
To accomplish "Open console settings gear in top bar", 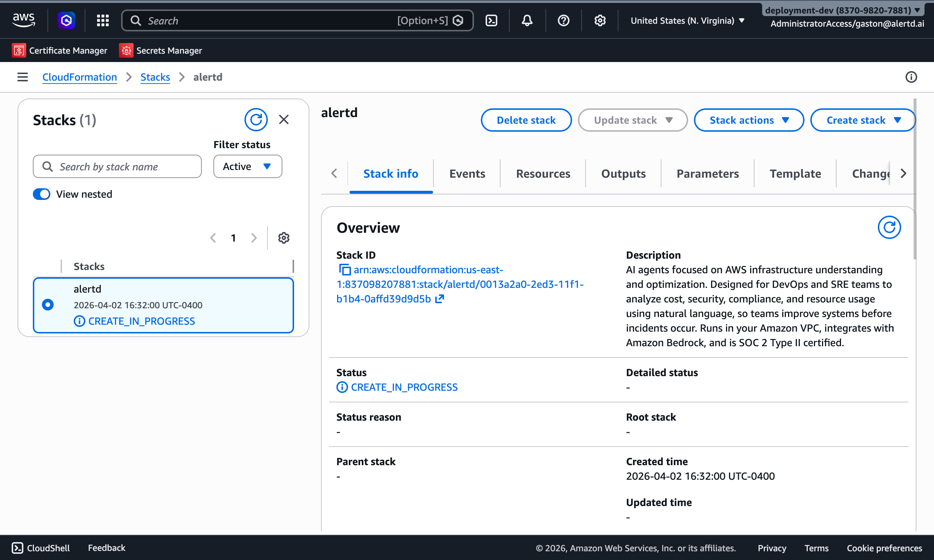I will (600, 20).
